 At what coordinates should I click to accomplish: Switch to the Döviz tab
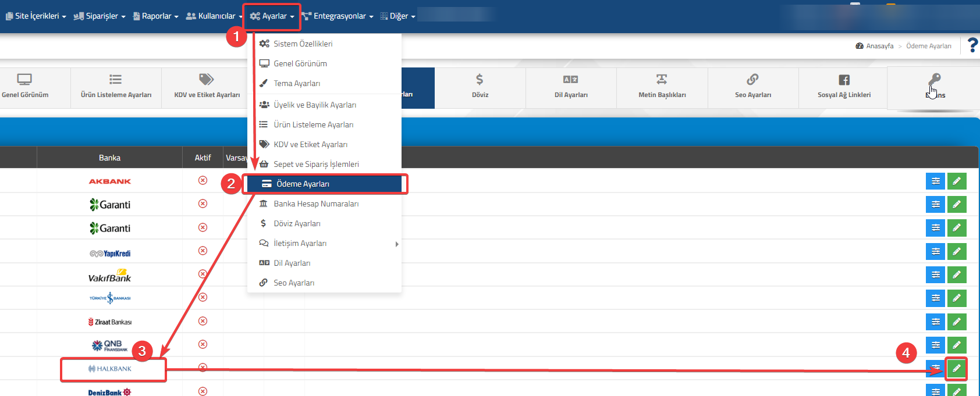[x=480, y=87]
